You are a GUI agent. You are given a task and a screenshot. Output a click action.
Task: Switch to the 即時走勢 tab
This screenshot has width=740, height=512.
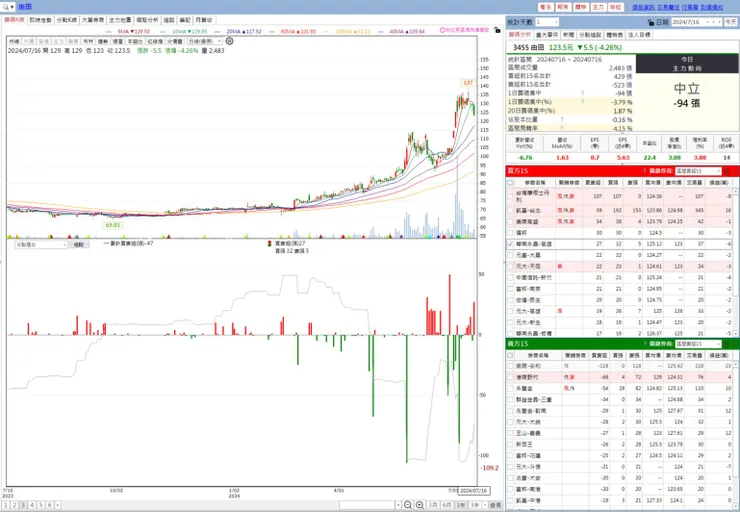coord(41,20)
